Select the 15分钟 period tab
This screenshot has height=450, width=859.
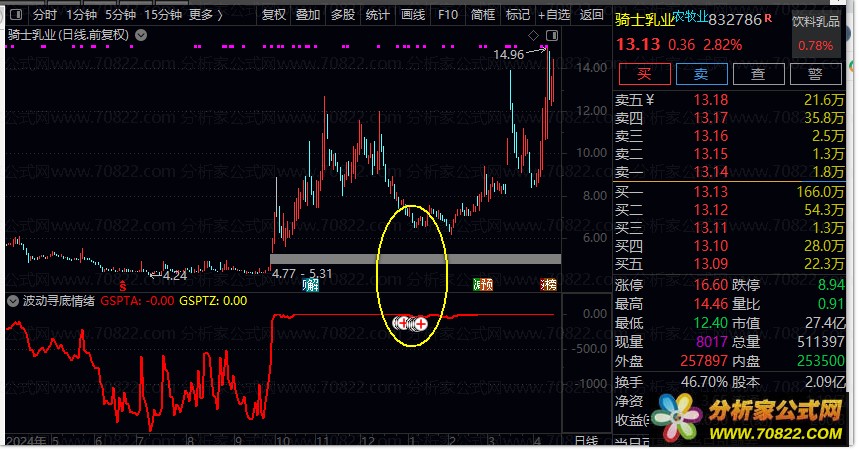tap(163, 15)
